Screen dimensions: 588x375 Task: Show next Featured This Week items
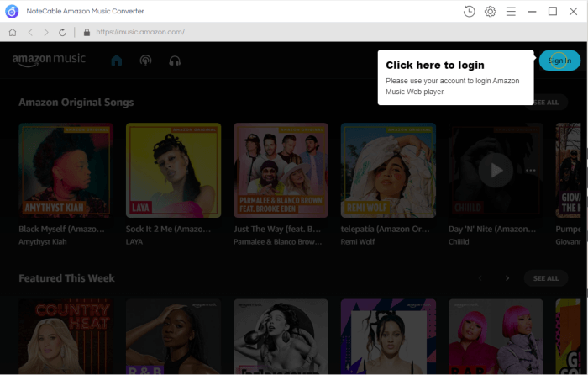point(507,278)
